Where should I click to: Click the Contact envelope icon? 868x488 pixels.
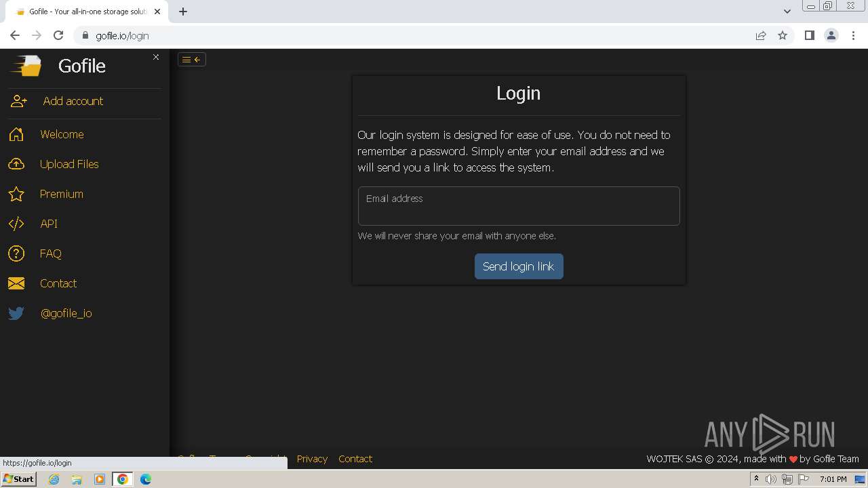(x=16, y=283)
